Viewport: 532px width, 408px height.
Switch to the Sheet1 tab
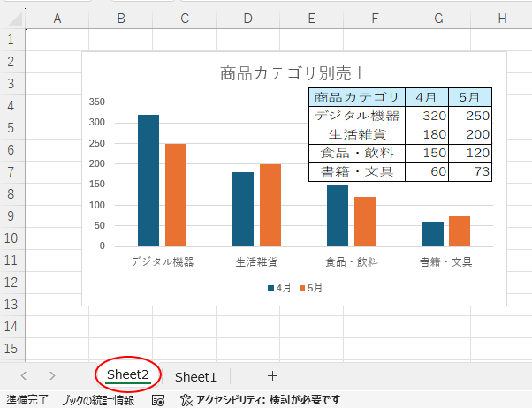pos(195,377)
